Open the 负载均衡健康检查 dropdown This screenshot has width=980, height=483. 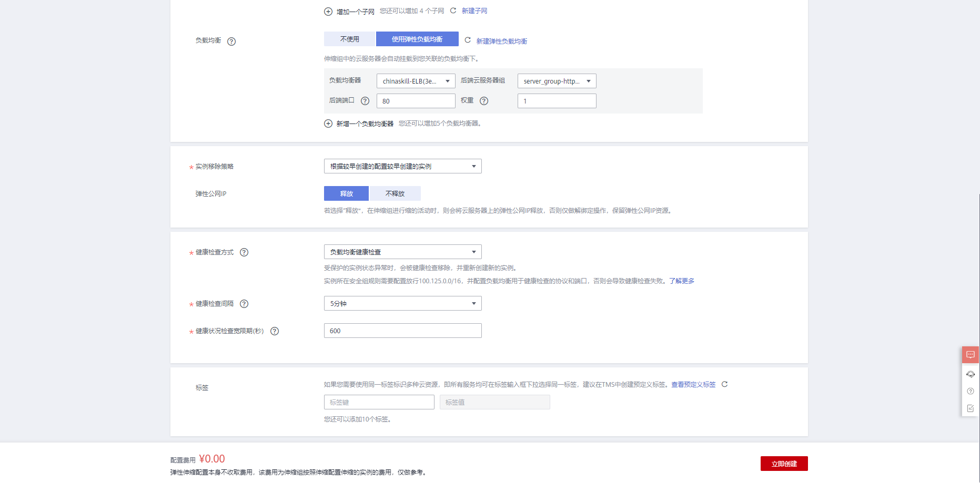pyautogui.click(x=402, y=252)
